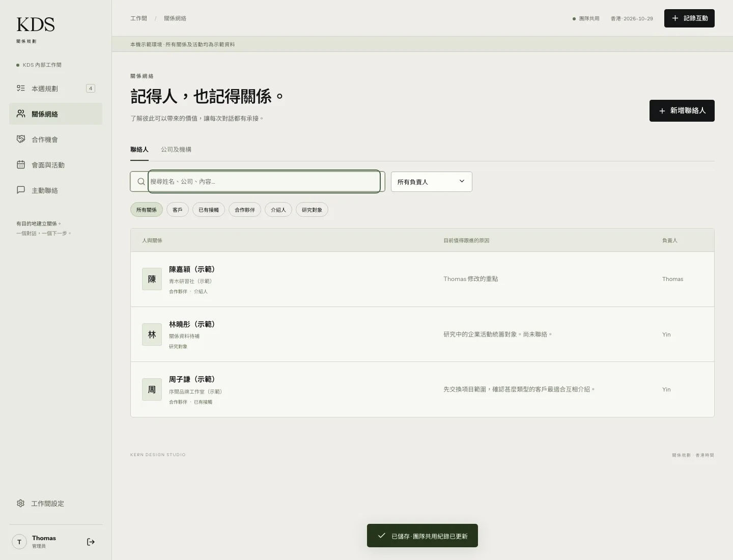Click the plus icon in 新增聯絡人 button
Viewport: 733px width, 560px height.
click(662, 111)
